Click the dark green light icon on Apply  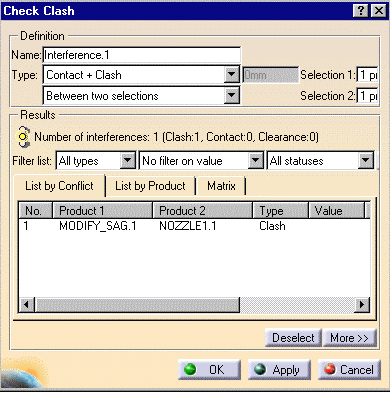(260, 369)
